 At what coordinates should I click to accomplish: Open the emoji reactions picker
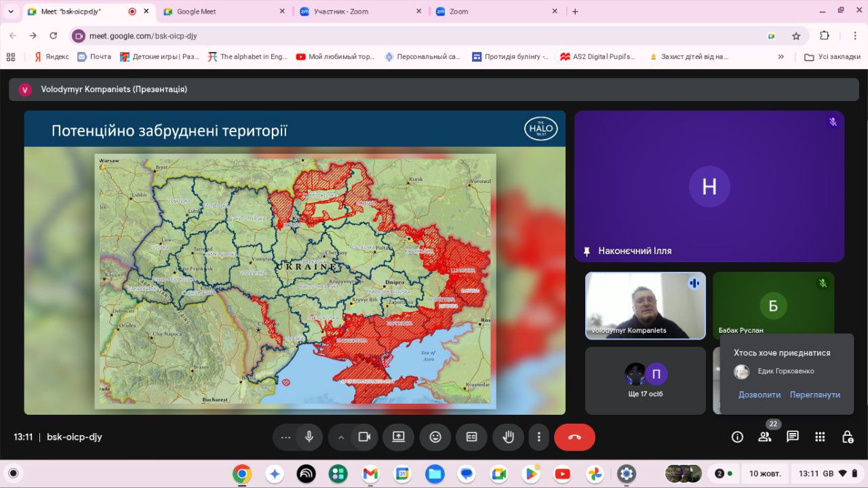point(435,437)
